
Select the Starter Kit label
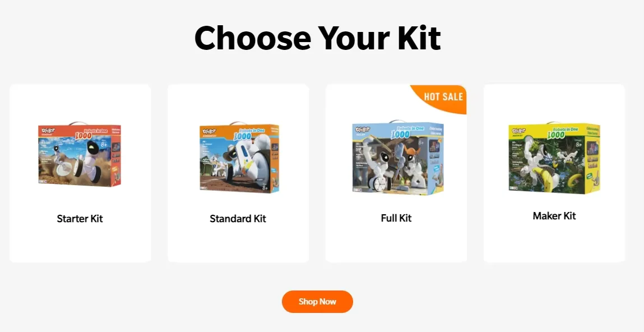pos(80,219)
